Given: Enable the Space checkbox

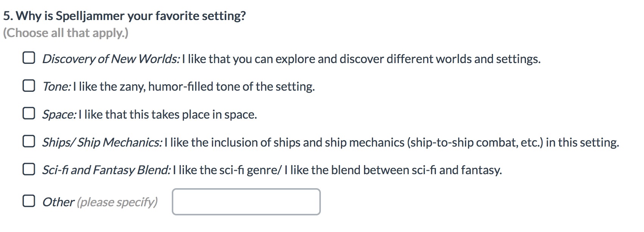Looking at the screenshot, I should [x=29, y=113].
